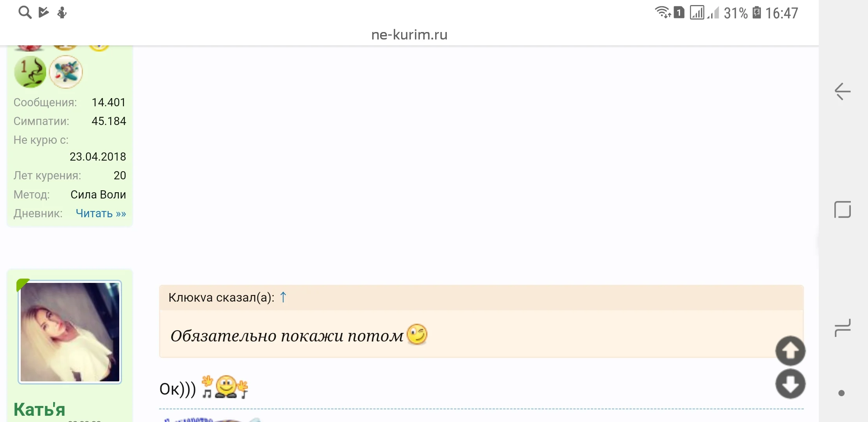Image resolution: width=868 pixels, height=422 pixels.
Task: Click the airplane achievement badge
Action: coord(66,72)
